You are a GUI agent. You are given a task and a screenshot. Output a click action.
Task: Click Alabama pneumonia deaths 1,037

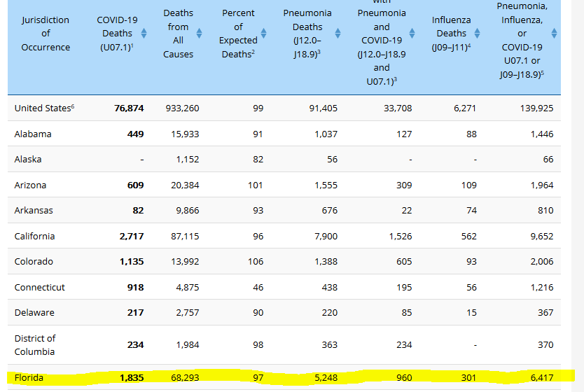[x=326, y=134]
